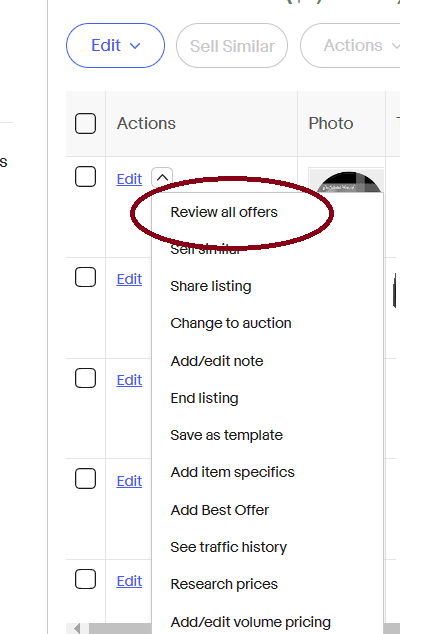Click the Sell Similar button

232,46
